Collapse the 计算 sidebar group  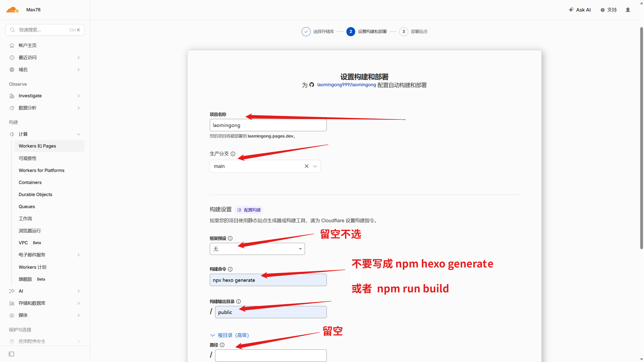pyautogui.click(x=78, y=134)
